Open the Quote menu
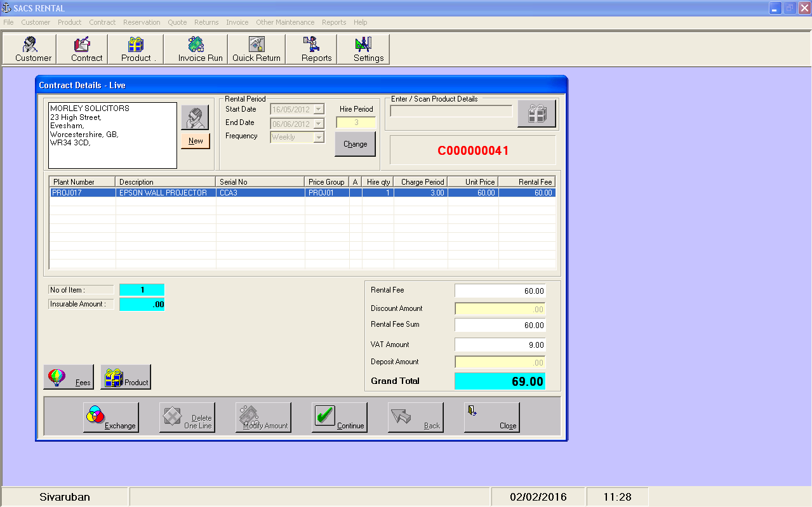Viewport: 812px width, 507px height. [x=177, y=22]
